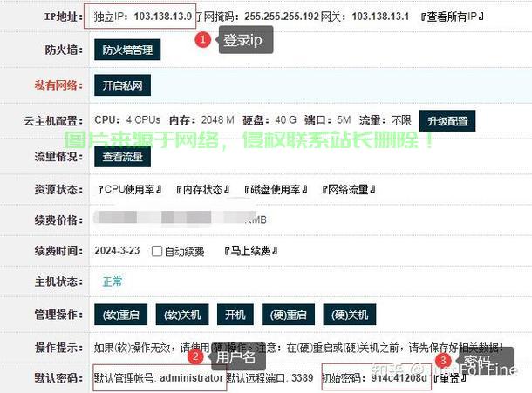Screen dimensions: 532x393
Task: Click the red number 2 用户名 marker
Action: pyautogui.click(x=196, y=356)
